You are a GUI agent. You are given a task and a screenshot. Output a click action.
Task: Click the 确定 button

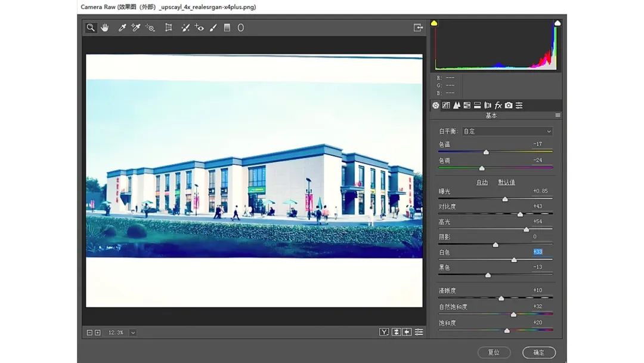[539, 352]
